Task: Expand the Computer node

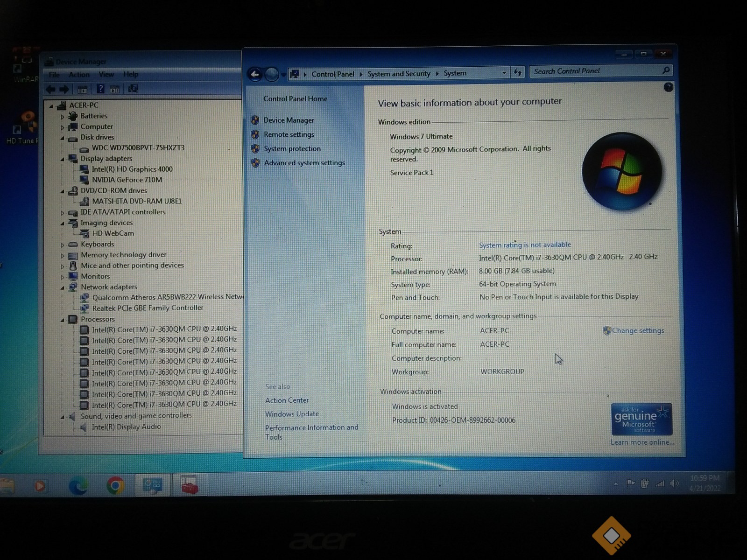Action: tap(62, 127)
